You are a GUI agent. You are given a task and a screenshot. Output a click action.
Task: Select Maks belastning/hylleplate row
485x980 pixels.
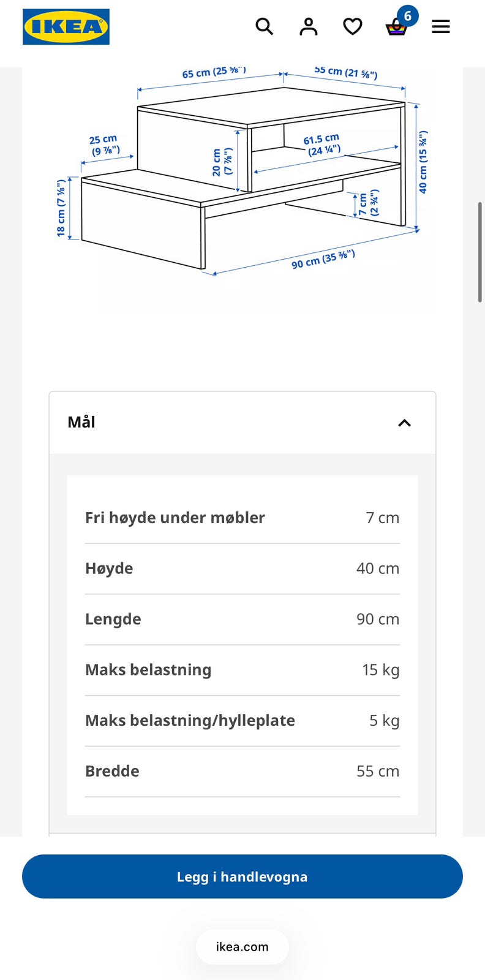pyautogui.click(x=242, y=720)
